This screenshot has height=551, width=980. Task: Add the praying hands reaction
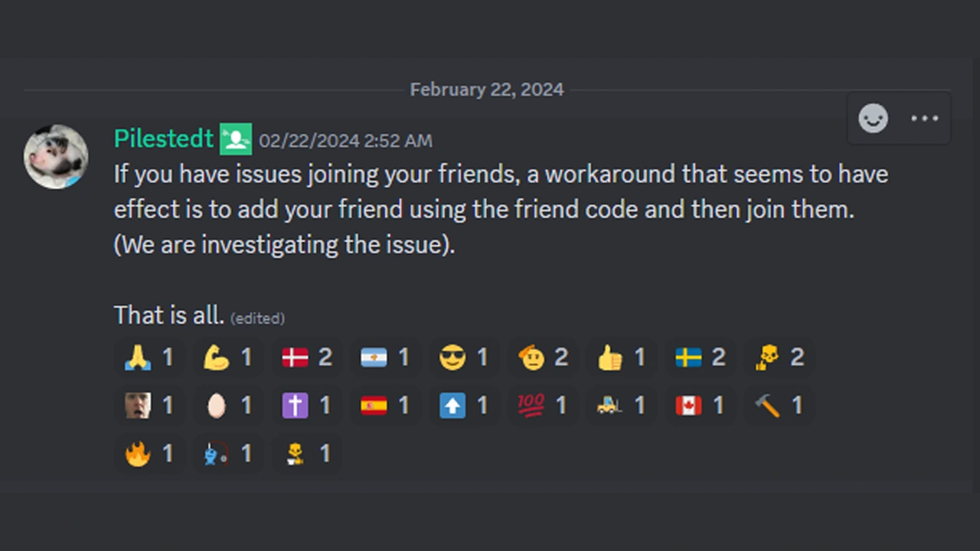(150, 357)
